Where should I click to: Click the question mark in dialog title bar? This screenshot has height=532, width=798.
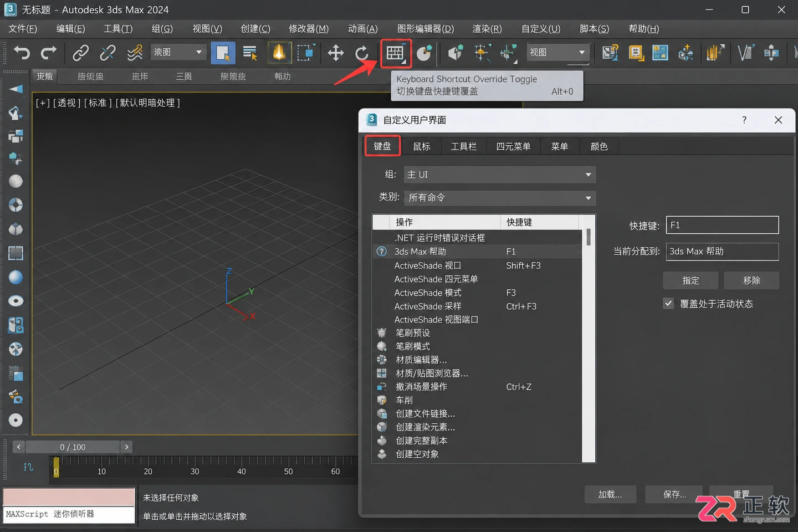click(x=744, y=120)
